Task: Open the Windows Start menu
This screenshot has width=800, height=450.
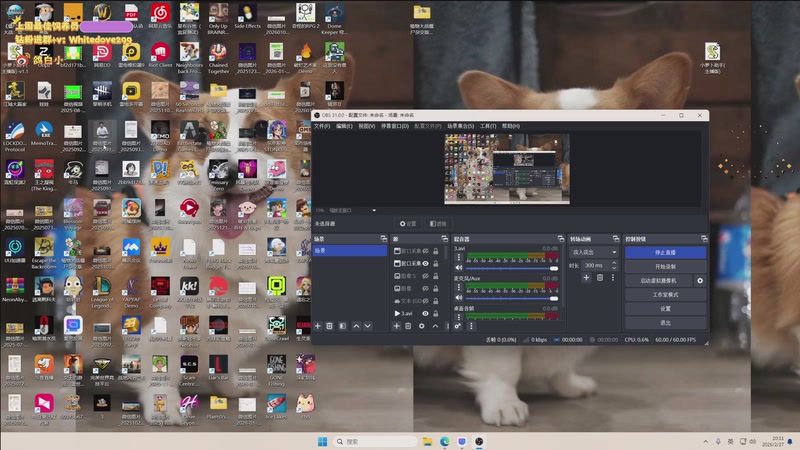Action: coord(322,441)
